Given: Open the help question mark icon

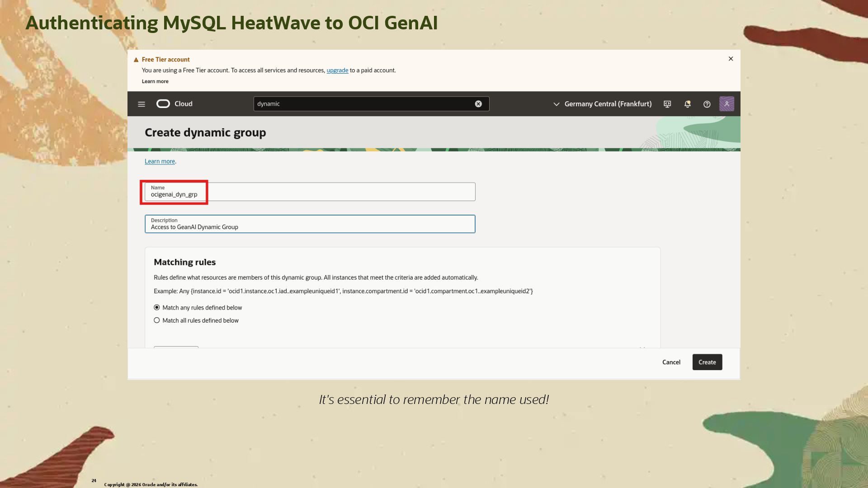Looking at the screenshot, I should pos(707,104).
